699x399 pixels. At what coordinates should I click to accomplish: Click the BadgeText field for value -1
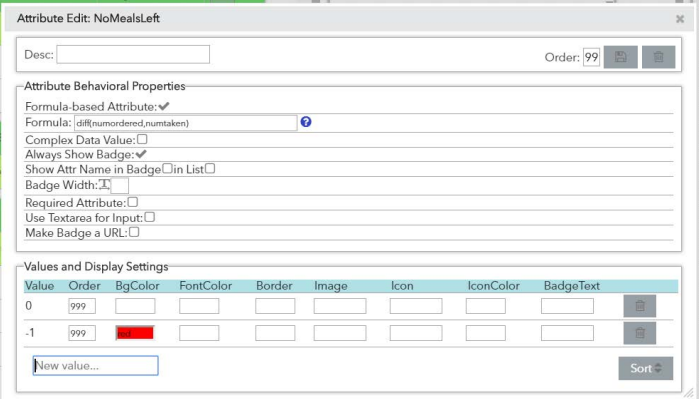tap(567, 333)
